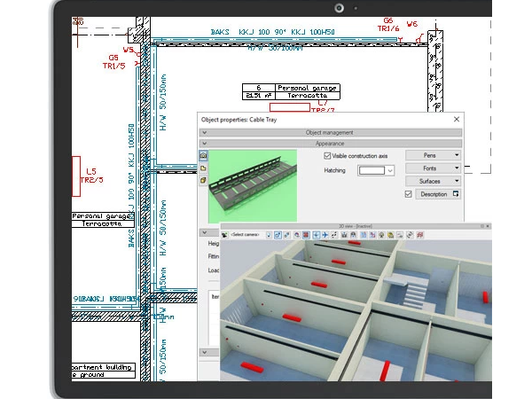This screenshot has width=532, height=399.
Task: Click the 'Personal garage' cell in room 6 label
Action: tap(307, 88)
